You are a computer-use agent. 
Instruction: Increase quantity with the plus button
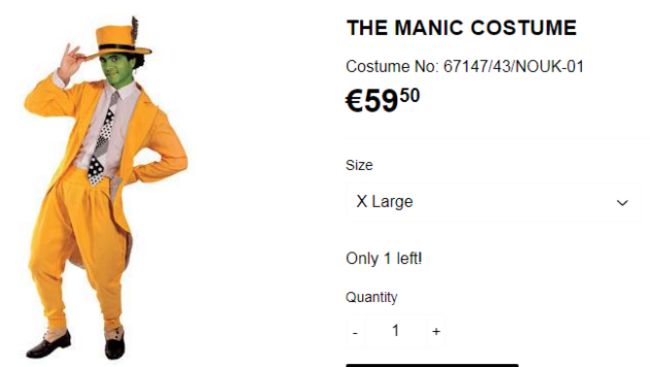pyautogui.click(x=436, y=331)
